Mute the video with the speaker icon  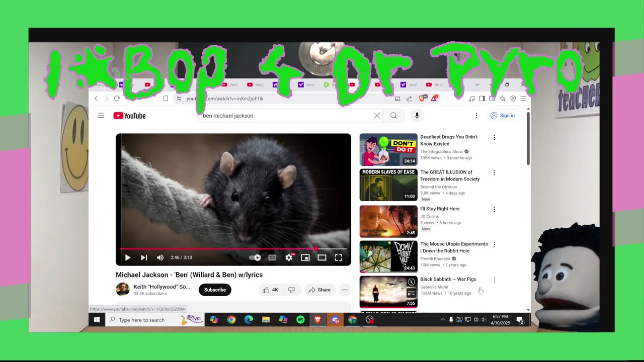click(x=160, y=257)
